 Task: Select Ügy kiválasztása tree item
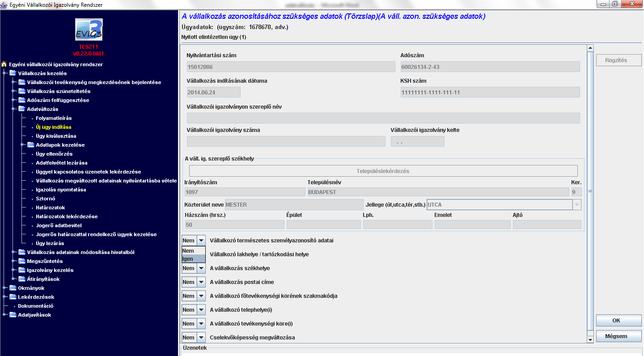56,136
